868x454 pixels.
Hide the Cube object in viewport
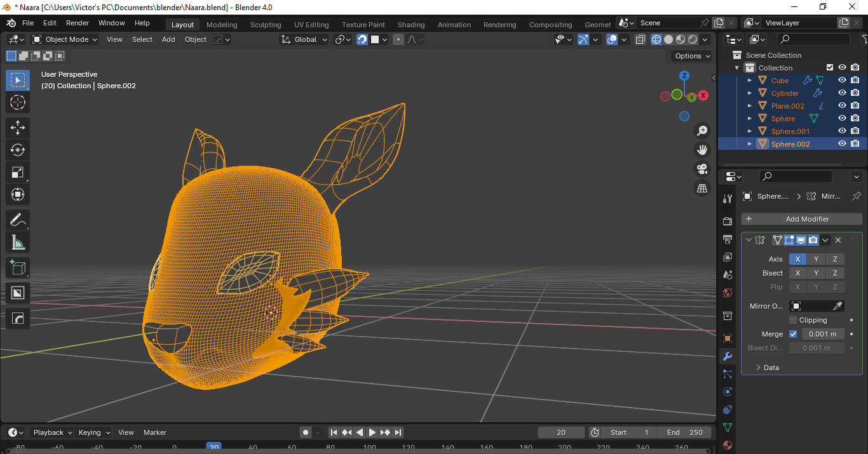pos(842,81)
